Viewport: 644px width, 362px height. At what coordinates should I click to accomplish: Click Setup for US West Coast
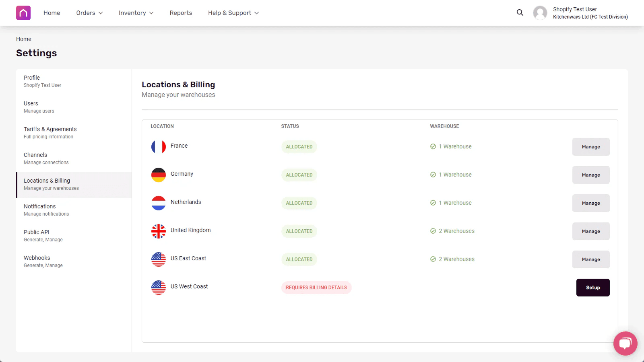[592, 287]
